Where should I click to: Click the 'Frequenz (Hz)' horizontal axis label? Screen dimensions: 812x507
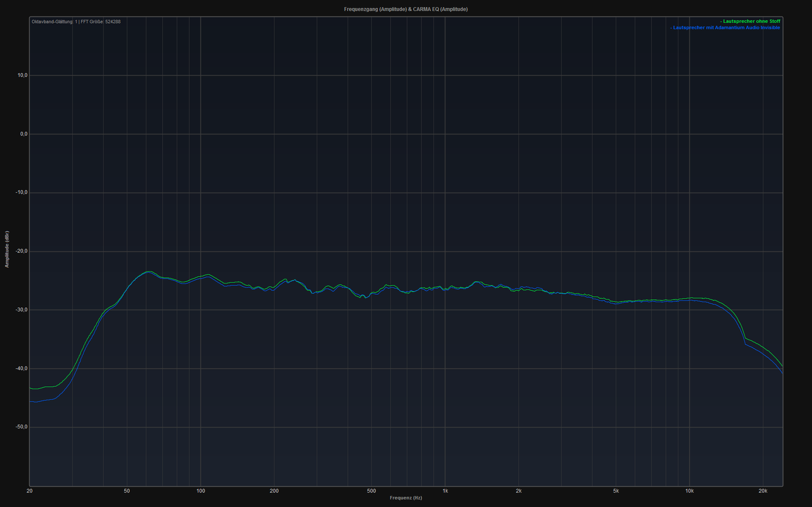(406, 498)
